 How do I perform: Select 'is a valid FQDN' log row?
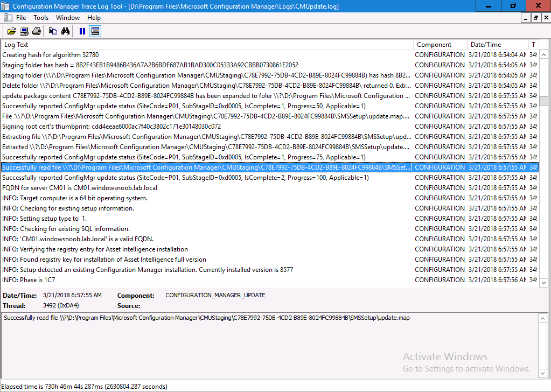coord(270,239)
